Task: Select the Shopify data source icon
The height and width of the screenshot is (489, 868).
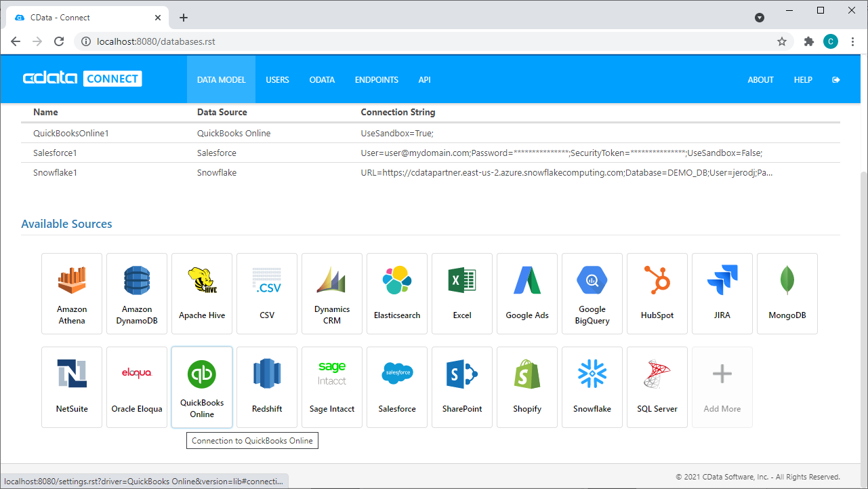Action: (x=527, y=387)
